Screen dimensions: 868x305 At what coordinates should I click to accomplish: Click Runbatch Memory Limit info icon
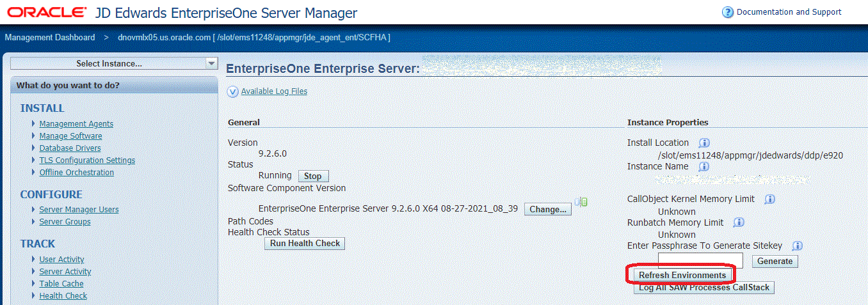pyautogui.click(x=739, y=223)
